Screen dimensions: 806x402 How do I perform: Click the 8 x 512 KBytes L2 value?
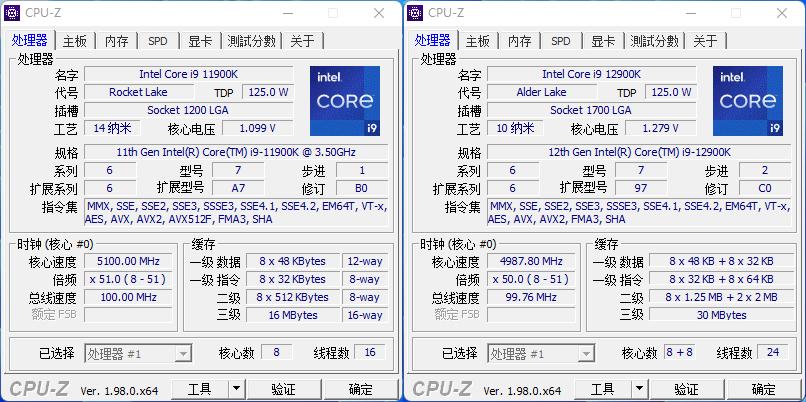point(293,297)
